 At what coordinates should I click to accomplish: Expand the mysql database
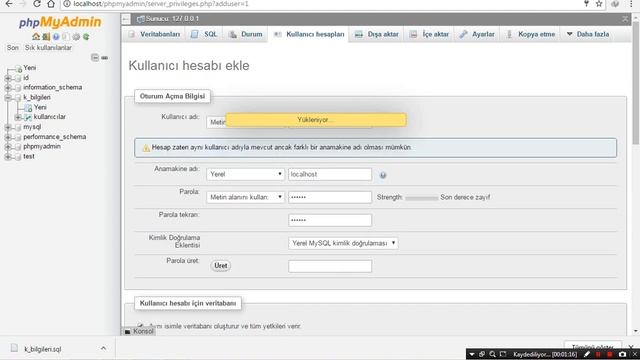point(8,127)
